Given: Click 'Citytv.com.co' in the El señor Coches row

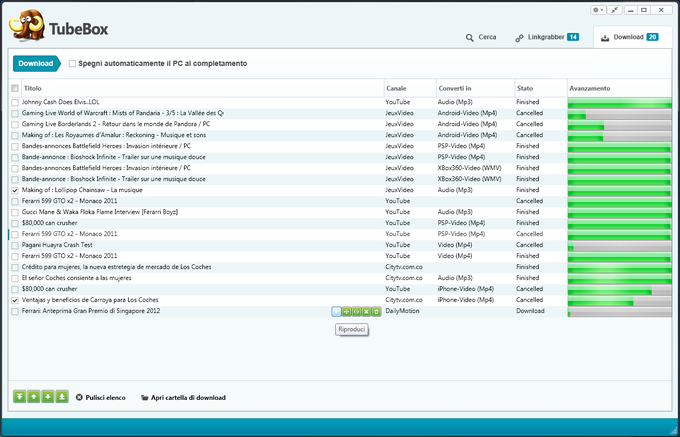Looking at the screenshot, I should [x=404, y=278].
